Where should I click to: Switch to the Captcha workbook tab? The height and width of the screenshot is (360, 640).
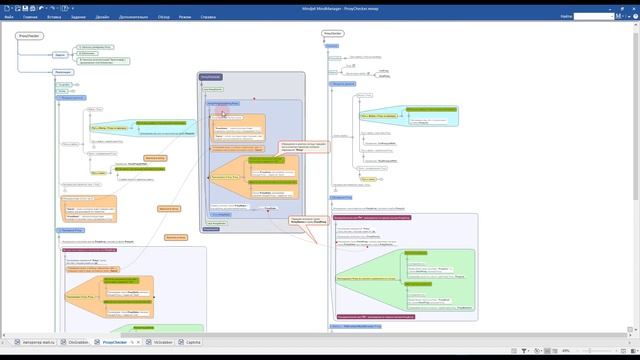[x=190, y=342]
